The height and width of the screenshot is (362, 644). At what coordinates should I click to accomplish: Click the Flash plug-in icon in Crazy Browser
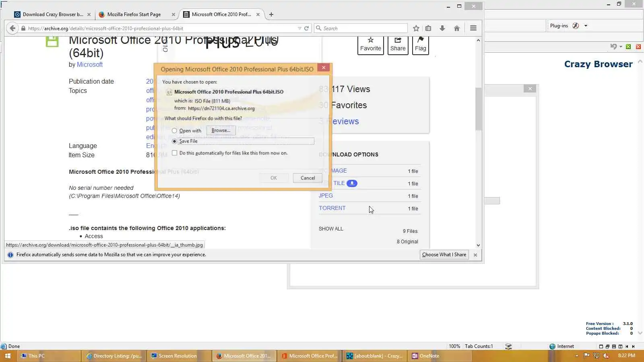pos(576,26)
